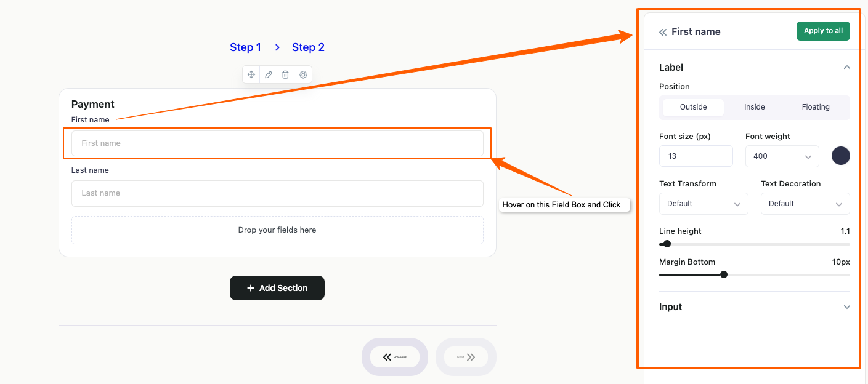Click the move section drag icon
Viewport: 868px width, 384px height.
251,74
